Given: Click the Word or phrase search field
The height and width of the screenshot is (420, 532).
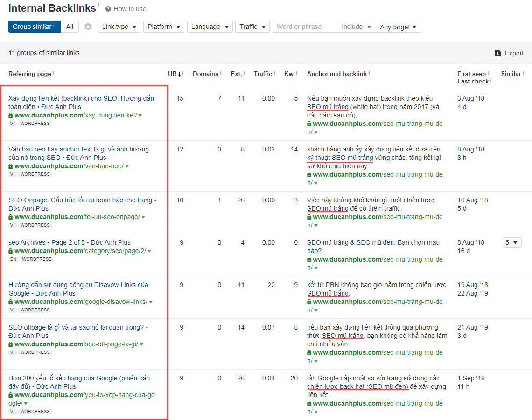Looking at the screenshot, I should pyautogui.click(x=306, y=27).
